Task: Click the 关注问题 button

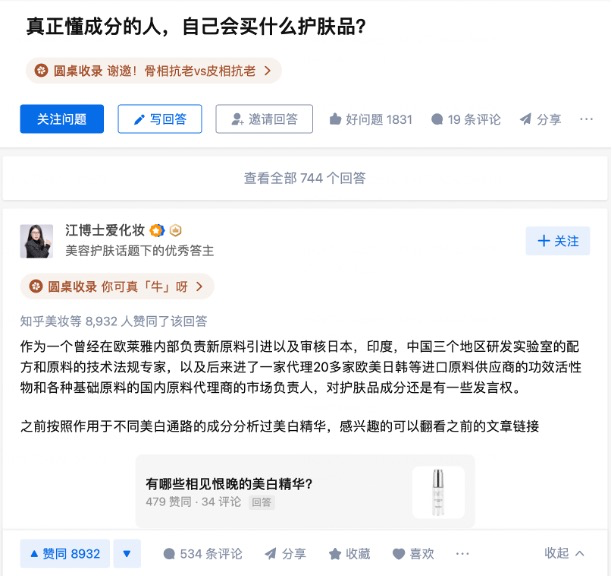Action: (62, 119)
